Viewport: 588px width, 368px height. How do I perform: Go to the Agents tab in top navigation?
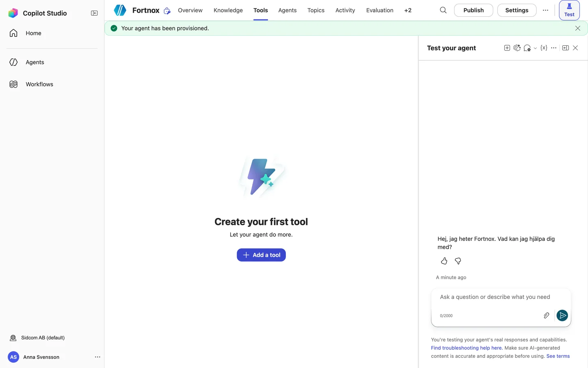pos(287,10)
